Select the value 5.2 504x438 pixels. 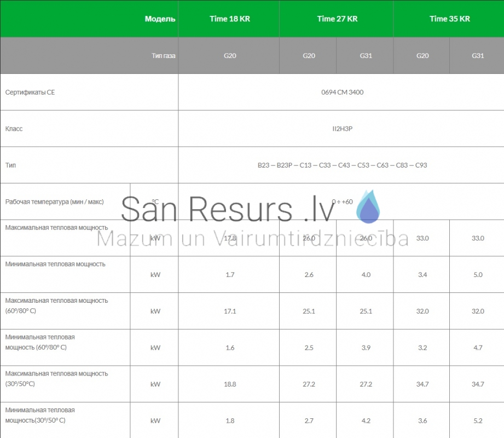coord(478,420)
